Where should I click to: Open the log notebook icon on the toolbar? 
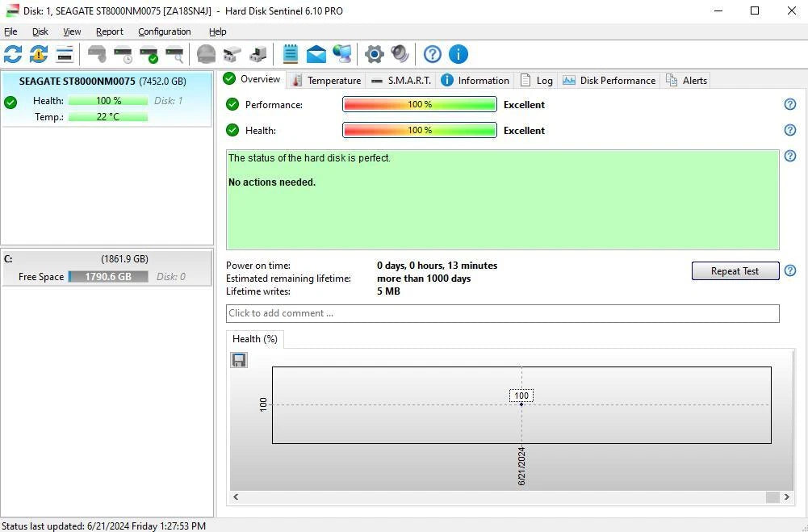290,54
